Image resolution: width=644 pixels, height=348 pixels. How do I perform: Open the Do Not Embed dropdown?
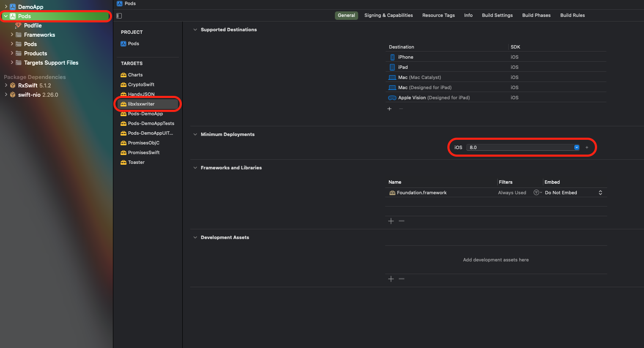point(574,193)
